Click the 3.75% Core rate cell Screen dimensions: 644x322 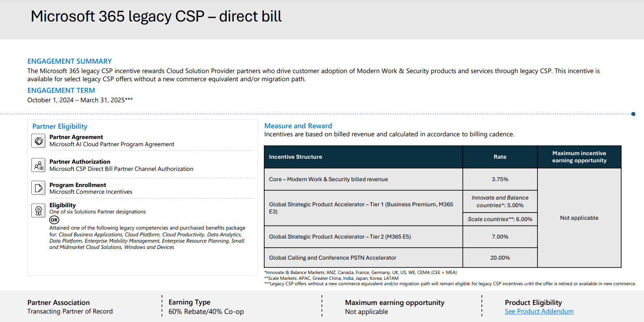(499, 179)
